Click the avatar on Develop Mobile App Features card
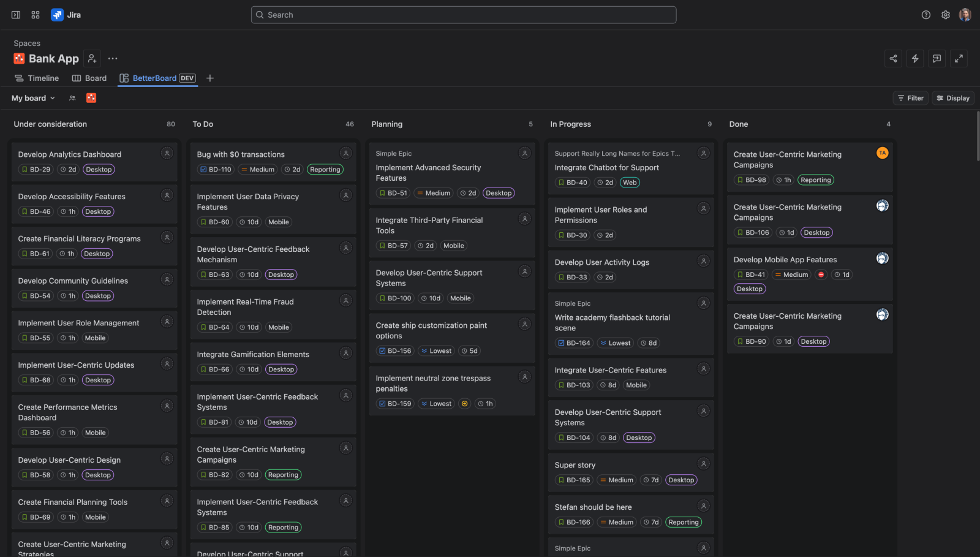Screen dimensions: 980x557 click(882, 258)
